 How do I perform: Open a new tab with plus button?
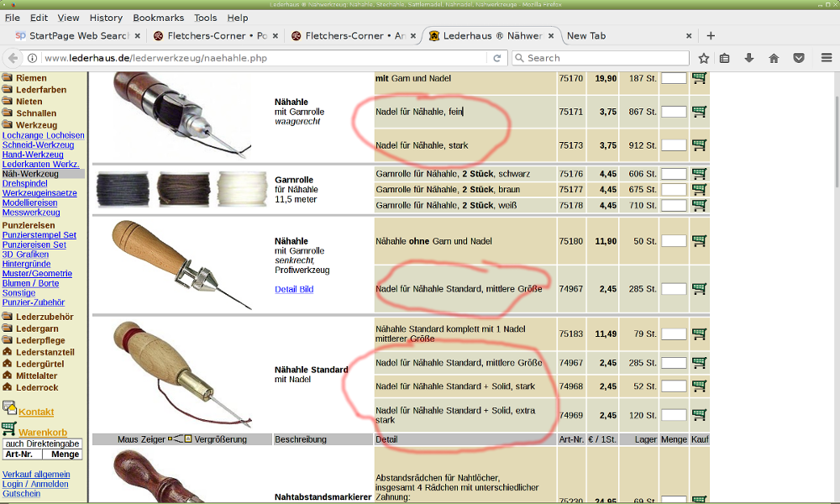[x=711, y=36]
